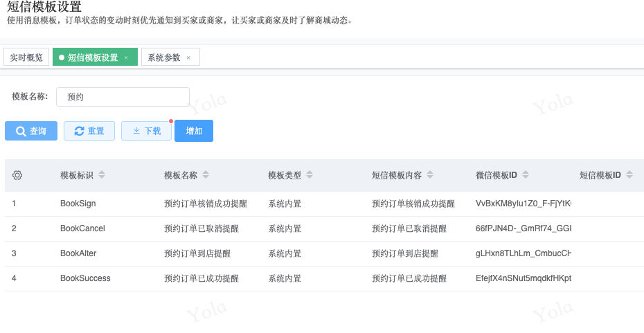This screenshot has height=333, width=644.
Task: Click 预约订单已取消提醒 in 短信模板内容 column
Action: pyautogui.click(x=409, y=228)
